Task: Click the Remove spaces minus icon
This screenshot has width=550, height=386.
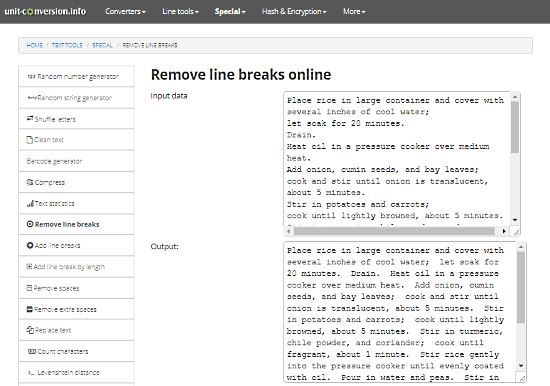Action: coord(29,288)
